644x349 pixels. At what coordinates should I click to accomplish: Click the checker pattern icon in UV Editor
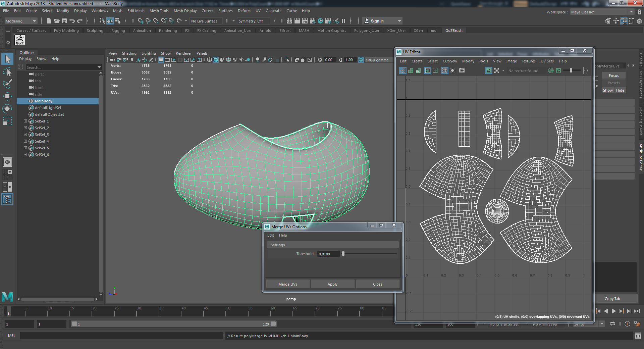(x=496, y=70)
